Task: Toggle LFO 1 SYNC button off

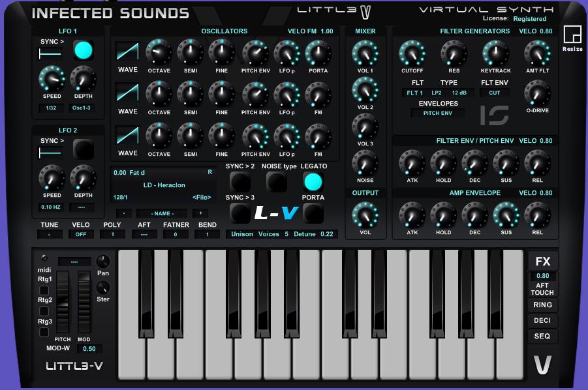Action: [84, 50]
